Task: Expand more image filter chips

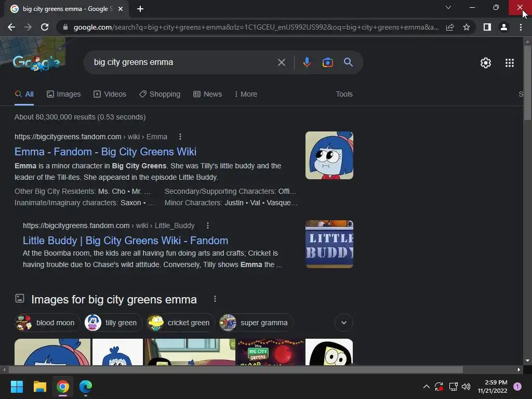Action: (x=344, y=323)
